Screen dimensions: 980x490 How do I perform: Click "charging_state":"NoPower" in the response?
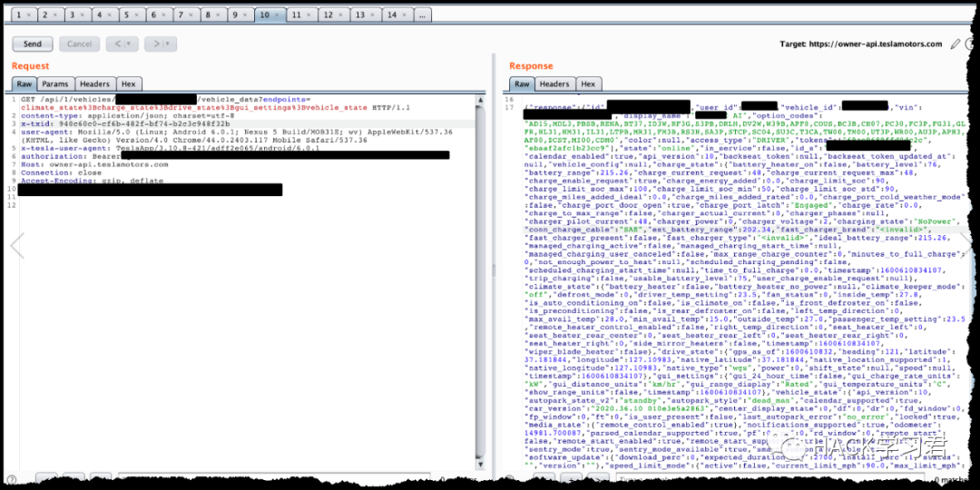[x=895, y=221]
